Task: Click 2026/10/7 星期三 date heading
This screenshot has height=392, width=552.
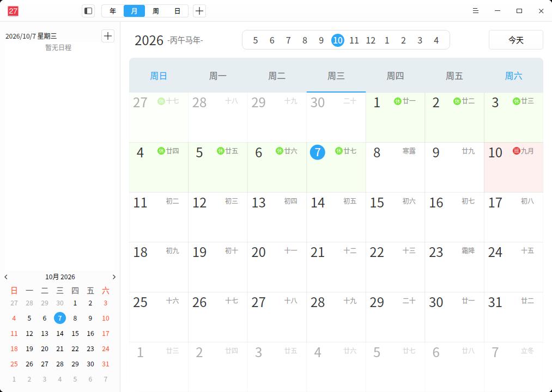Action: point(31,36)
